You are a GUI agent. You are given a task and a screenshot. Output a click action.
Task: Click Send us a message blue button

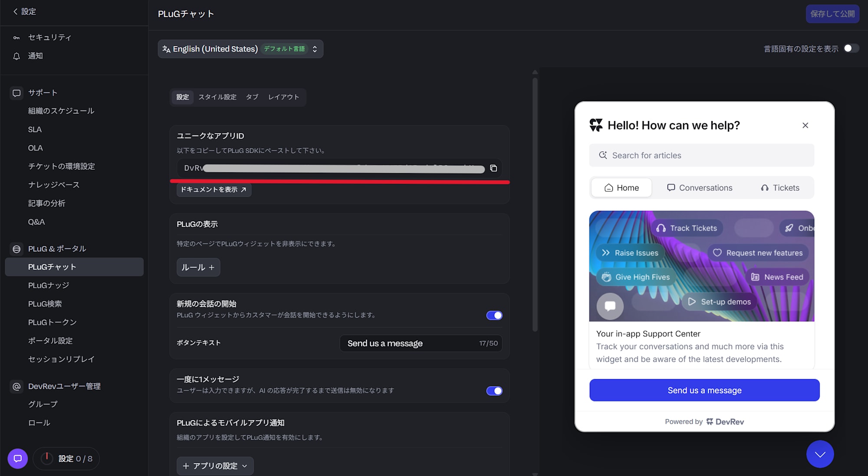(x=704, y=390)
